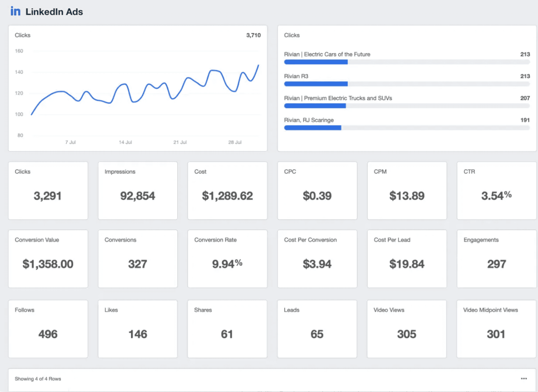Image resolution: width=538 pixels, height=392 pixels.
Task: Select the Cost Per Lead card
Action: coord(407,259)
